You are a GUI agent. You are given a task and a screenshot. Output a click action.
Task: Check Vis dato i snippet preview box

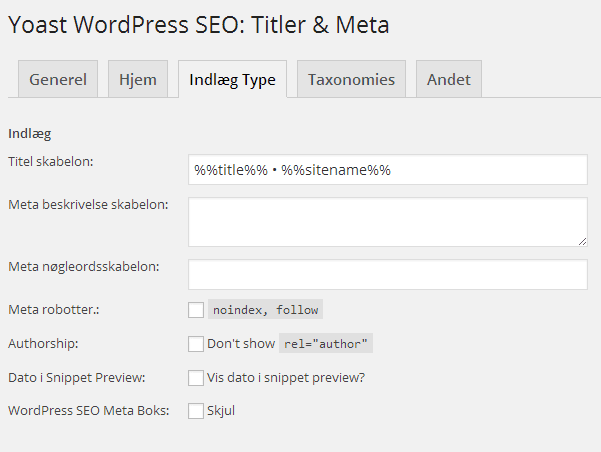pyautogui.click(x=196, y=378)
